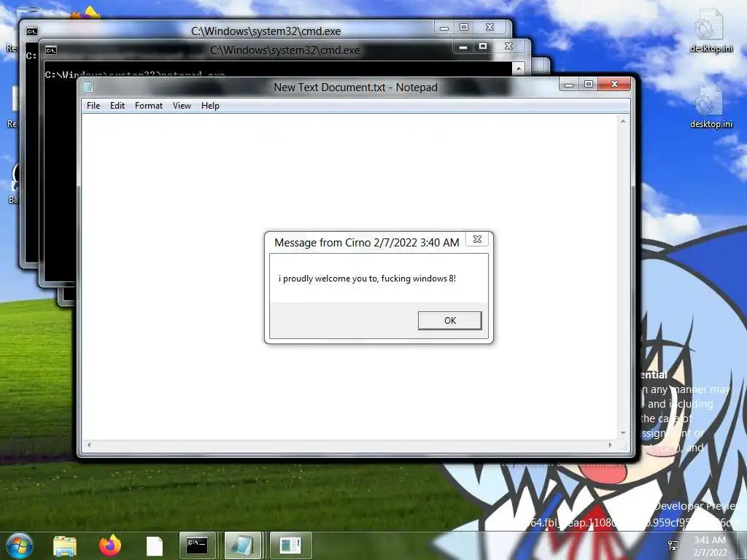Image resolution: width=747 pixels, height=560 pixels.
Task: Click the Notepad title bar document icon
Action: [x=88, y=87]
